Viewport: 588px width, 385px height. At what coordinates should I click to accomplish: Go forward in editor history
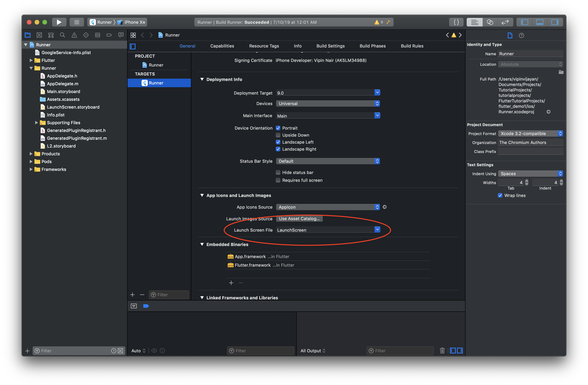pyautogui.click(x=151, y=35)
